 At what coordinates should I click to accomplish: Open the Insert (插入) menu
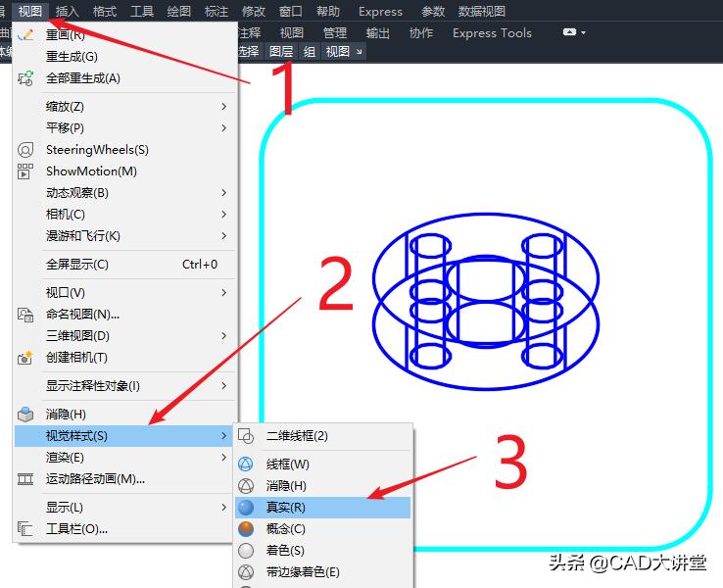(68, 11)
